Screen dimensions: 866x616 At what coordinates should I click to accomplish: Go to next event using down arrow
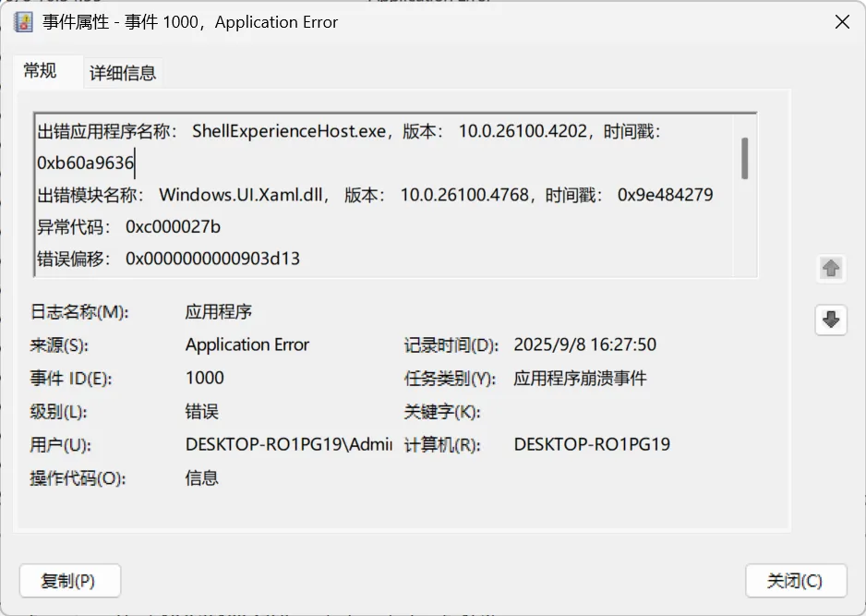(x=831, y=320)
